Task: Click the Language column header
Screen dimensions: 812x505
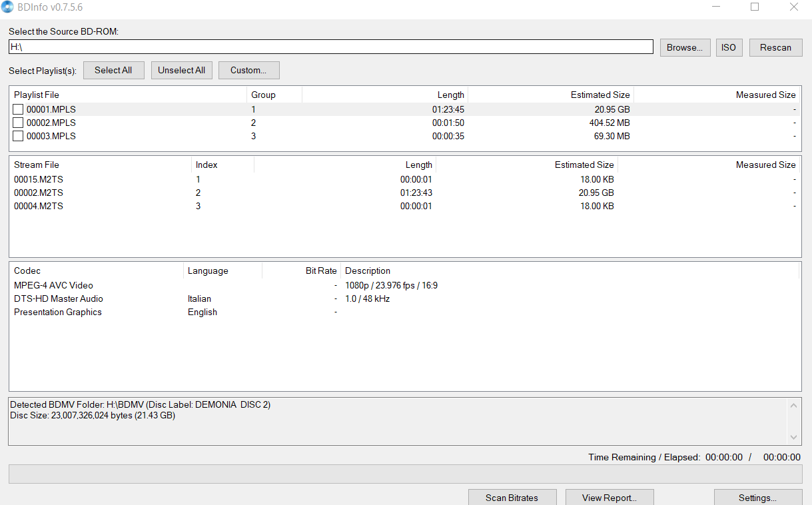Action: [222, 270]
